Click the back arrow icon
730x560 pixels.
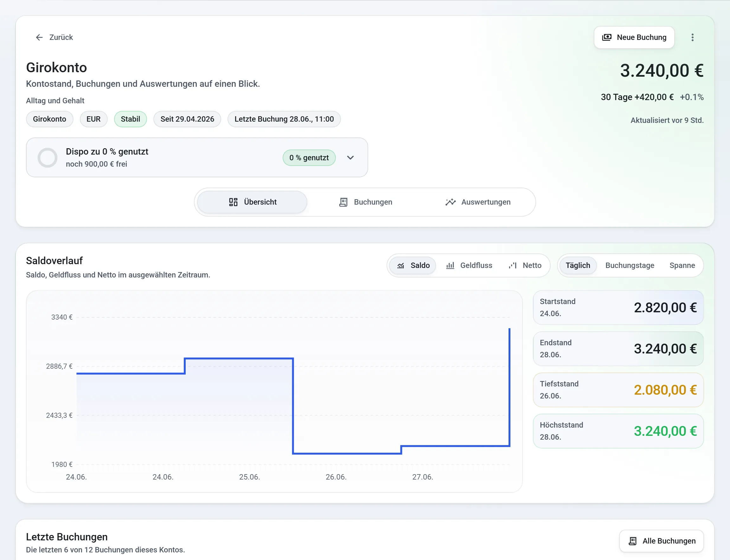click(x=39, y=37)
